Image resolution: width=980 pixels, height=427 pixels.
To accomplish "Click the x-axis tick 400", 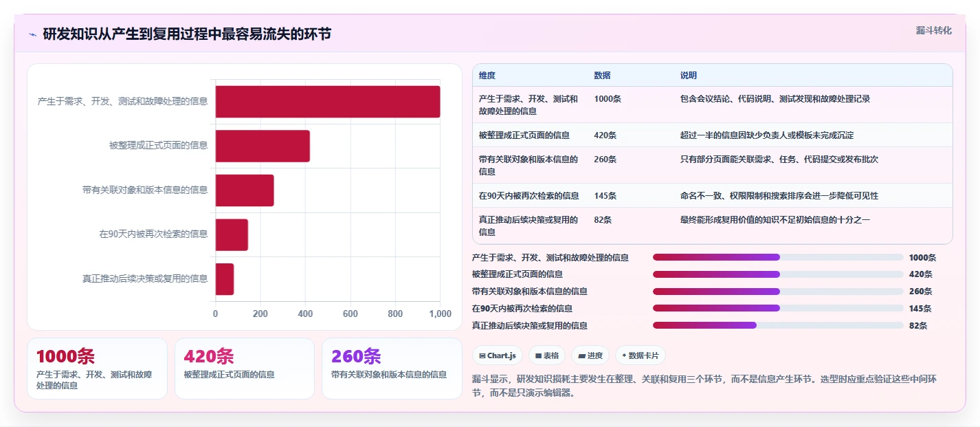I will [x=305, y=314].
